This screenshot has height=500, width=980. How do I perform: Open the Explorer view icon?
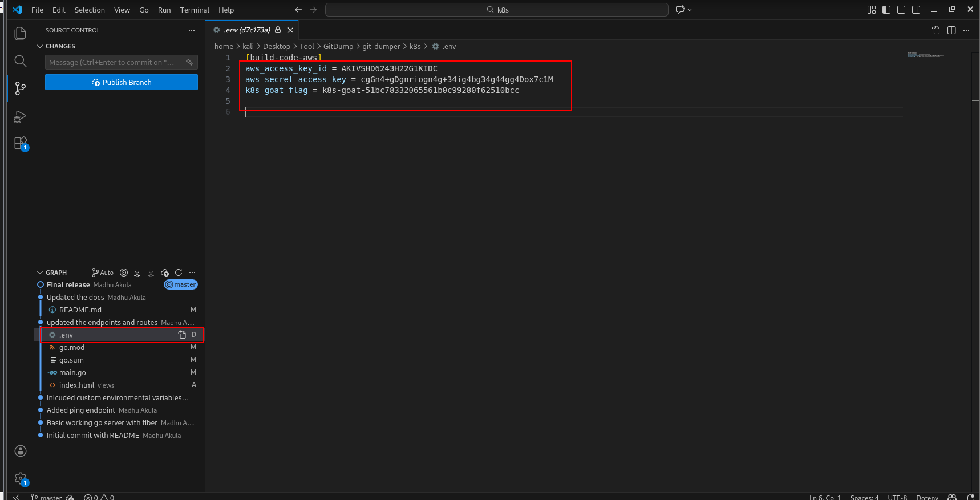coord(20,34)
